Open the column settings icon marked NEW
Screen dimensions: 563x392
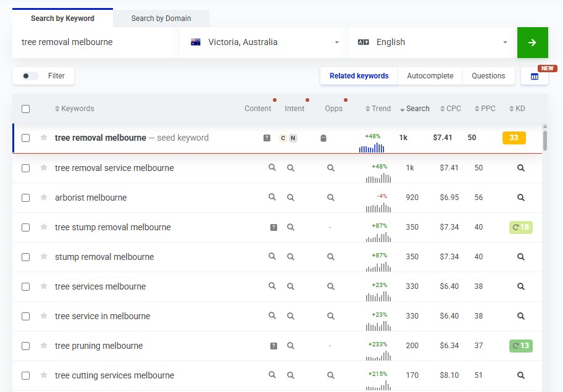[535, 77]
